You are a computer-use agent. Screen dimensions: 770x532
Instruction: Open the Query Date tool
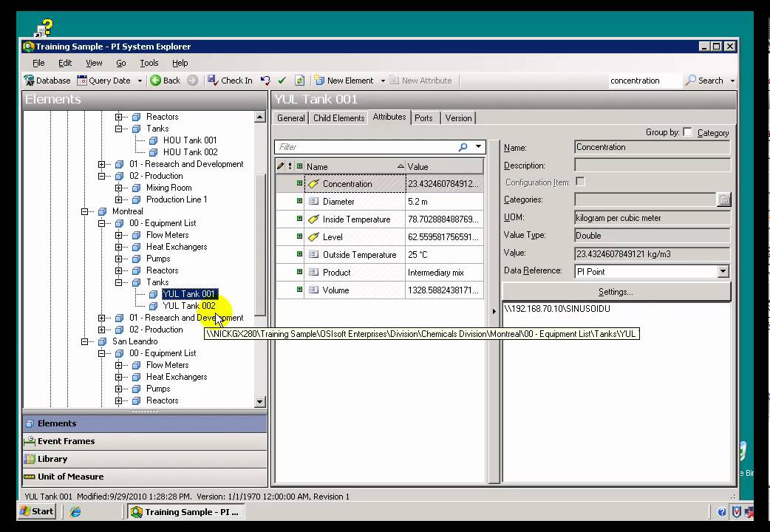pyautogui.click(x=104, y=81)
